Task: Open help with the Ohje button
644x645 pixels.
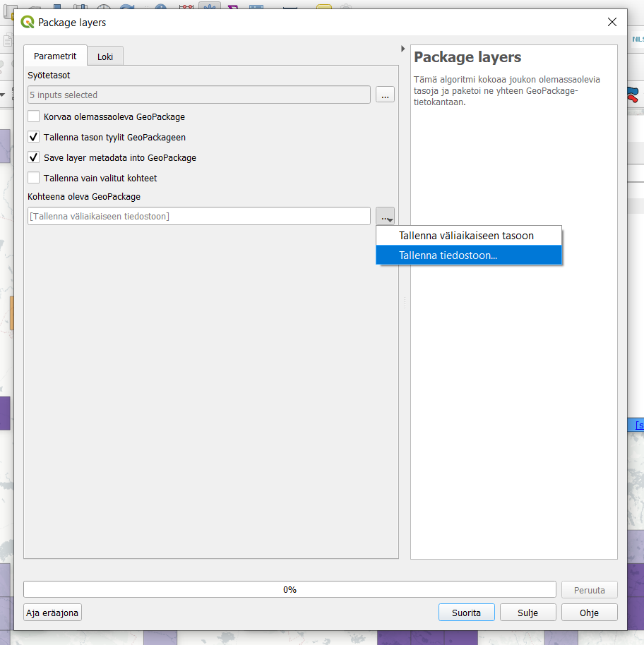Action: [589, 613]
